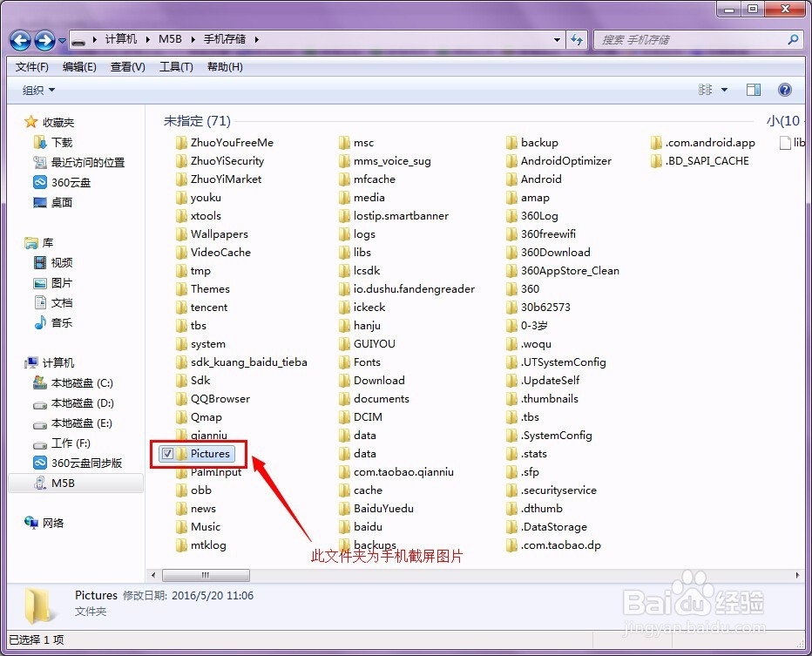Toggle the preview pane icon
812x656 pixels.
[x=754, y=90]
